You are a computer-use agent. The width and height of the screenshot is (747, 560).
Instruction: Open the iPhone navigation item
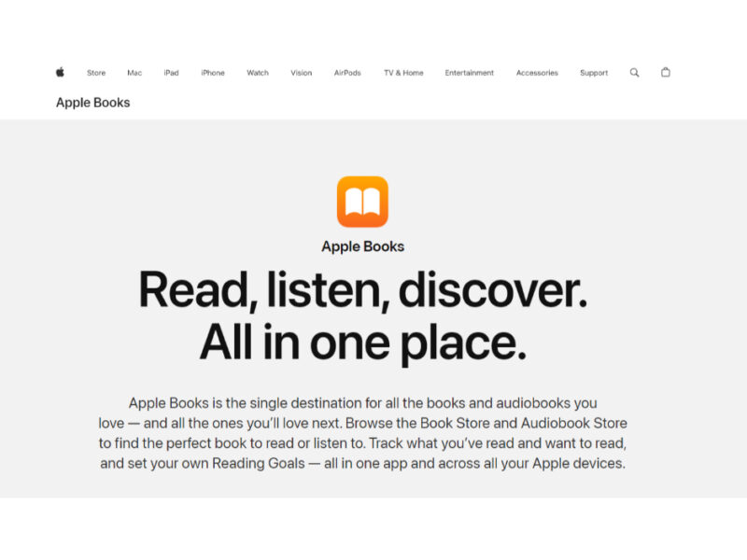213,73
